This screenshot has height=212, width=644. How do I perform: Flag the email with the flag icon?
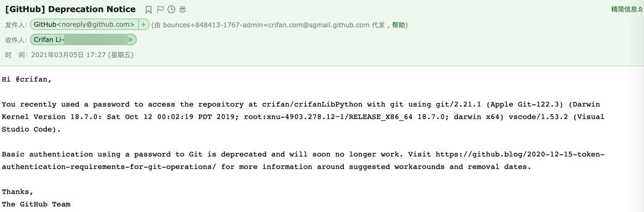coord(160,9)
